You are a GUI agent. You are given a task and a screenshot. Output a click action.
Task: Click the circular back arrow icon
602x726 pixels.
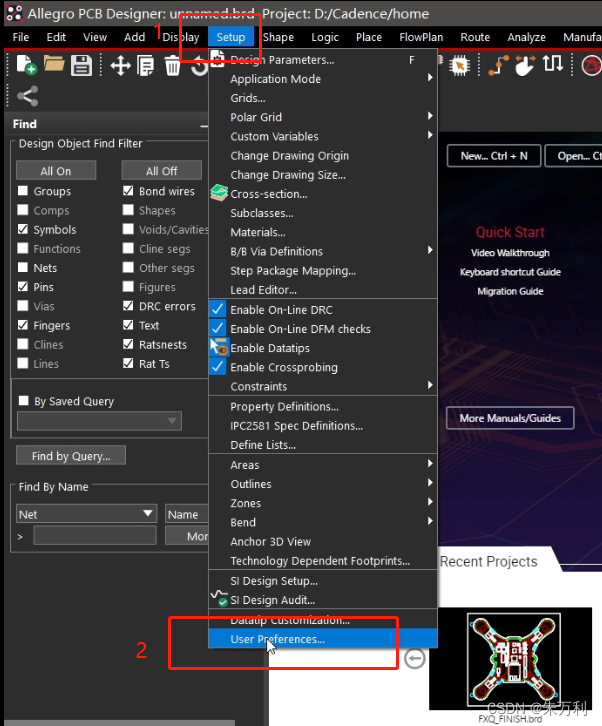[x=414, y=658]
